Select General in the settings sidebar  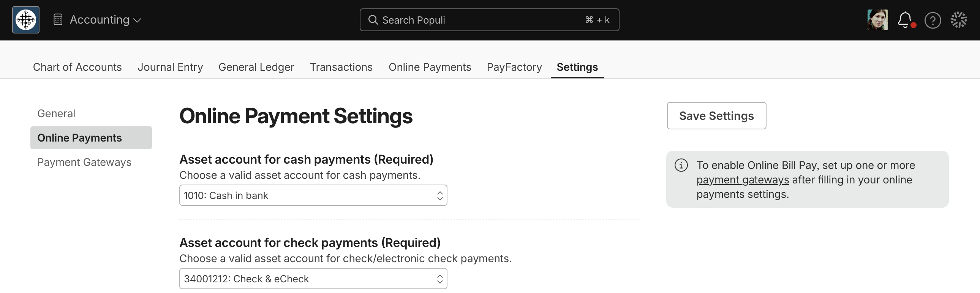pyautogui.click(x=56, y=113)
